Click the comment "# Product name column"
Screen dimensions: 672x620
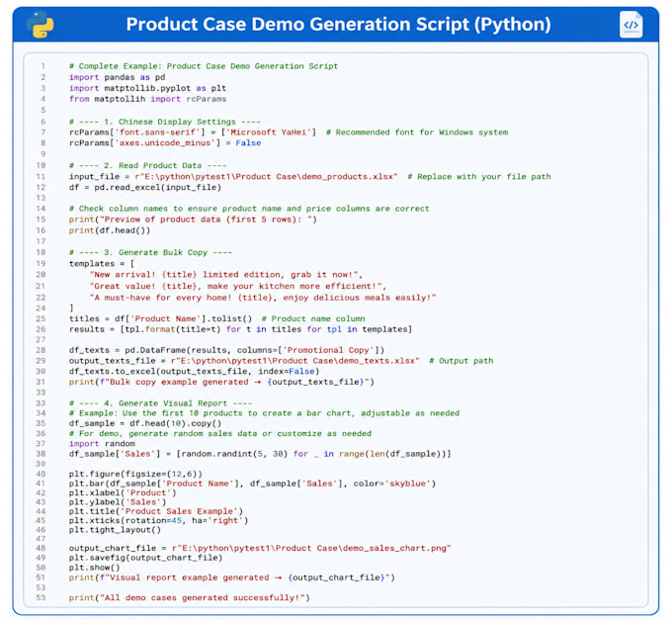[x=313, y=318]
